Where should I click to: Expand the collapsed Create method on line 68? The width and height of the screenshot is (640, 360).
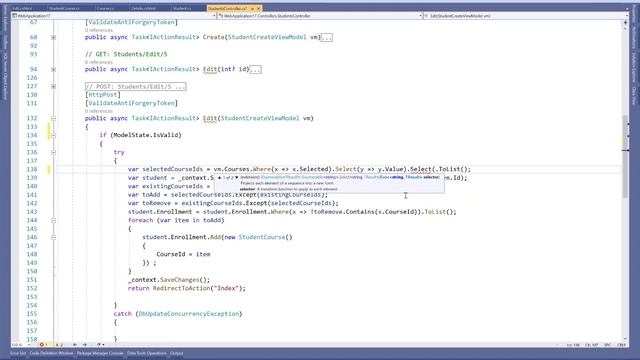[53, 37]
